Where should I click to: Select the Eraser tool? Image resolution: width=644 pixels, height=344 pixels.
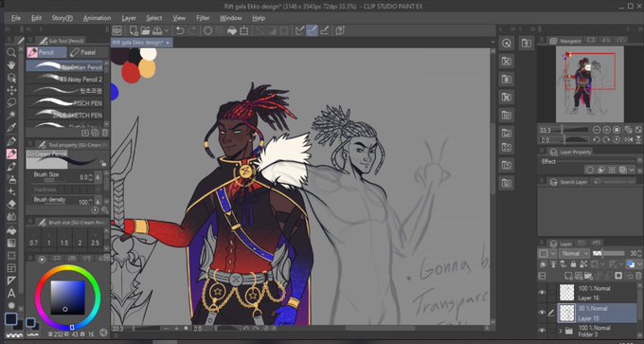[x=11, y=205]
